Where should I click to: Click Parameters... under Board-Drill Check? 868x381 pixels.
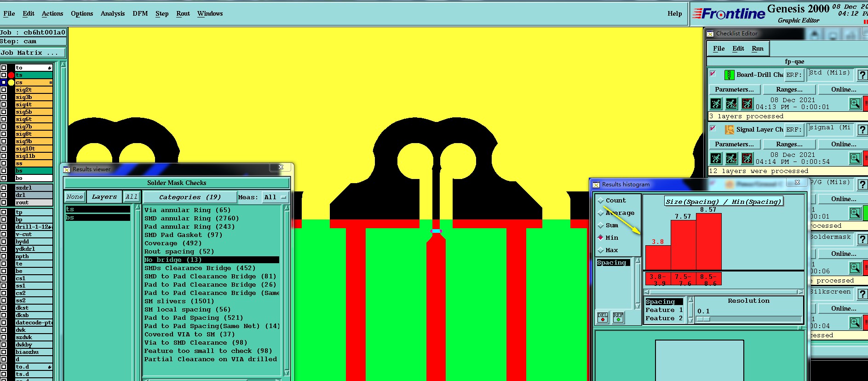click(x=734, y=90)
